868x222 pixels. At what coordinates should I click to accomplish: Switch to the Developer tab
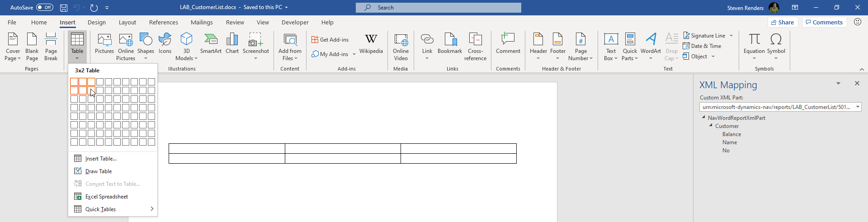(x=295, y=22)
